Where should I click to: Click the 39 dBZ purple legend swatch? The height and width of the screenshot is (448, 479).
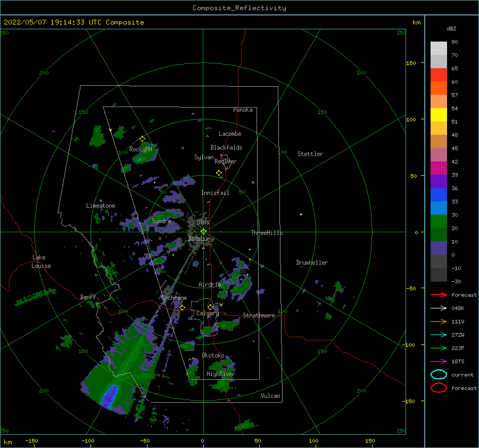click(x=439, y=181)
